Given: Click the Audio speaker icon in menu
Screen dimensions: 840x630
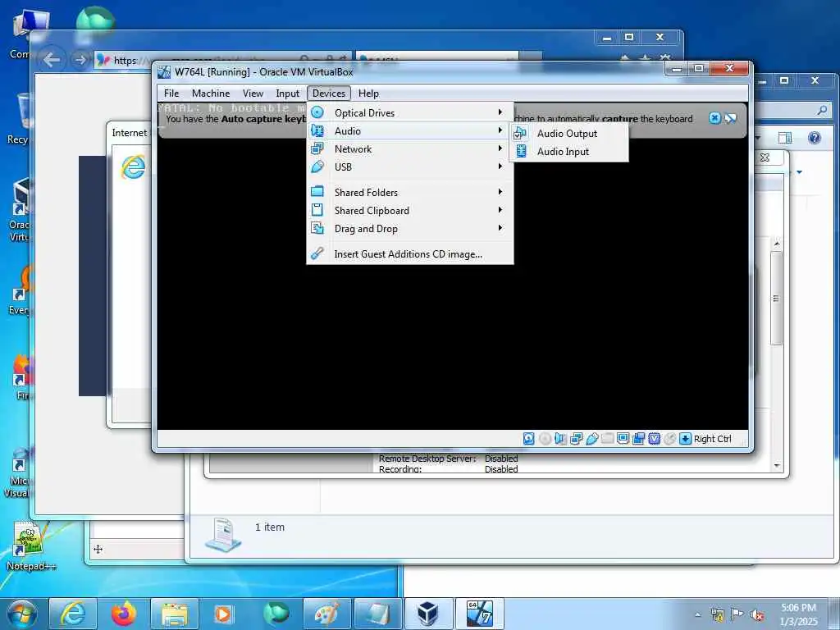Looking at the screenshot, I should [317, 130].
